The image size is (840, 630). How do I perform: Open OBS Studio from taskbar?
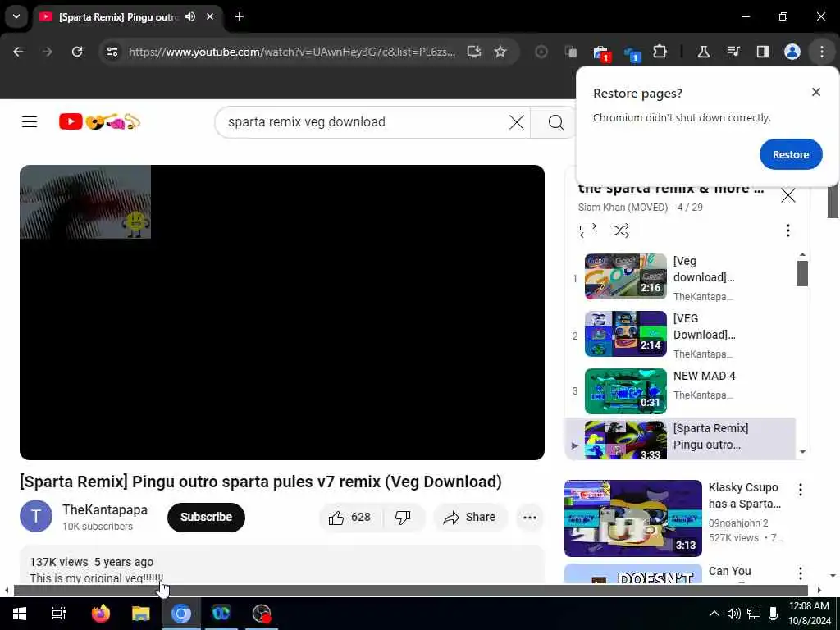click(x=262, y=614)
